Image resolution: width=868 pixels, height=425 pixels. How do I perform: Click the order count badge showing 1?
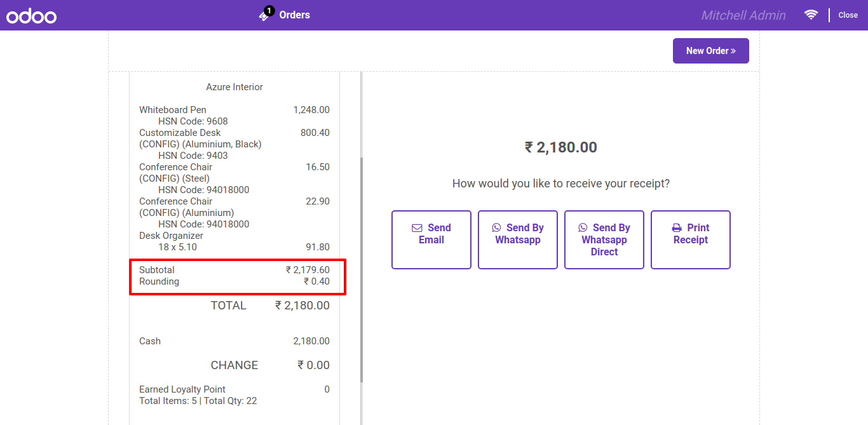point(269,11)
